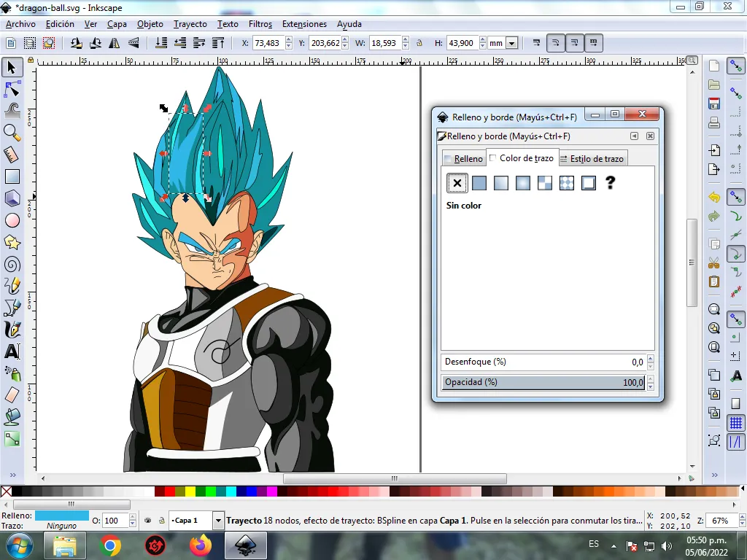The width and height of the screenshot is (747, 560).
Task: Switch to the Estilo de trazo tab
Action: tap(592, 158)
